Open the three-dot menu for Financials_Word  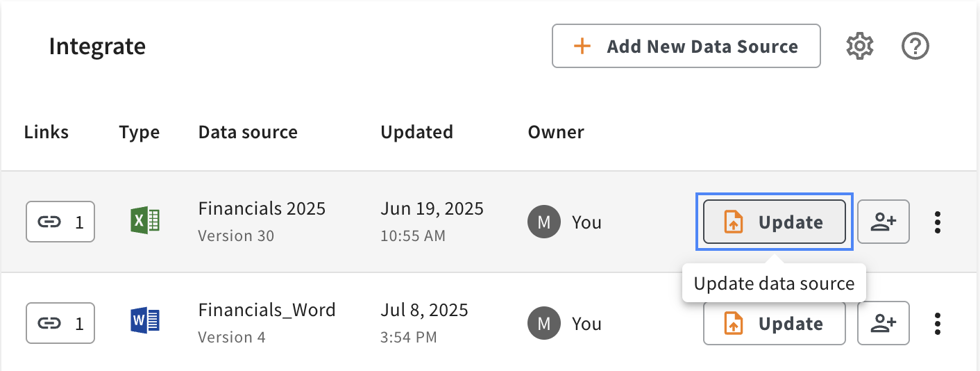[x=938, y=323]
